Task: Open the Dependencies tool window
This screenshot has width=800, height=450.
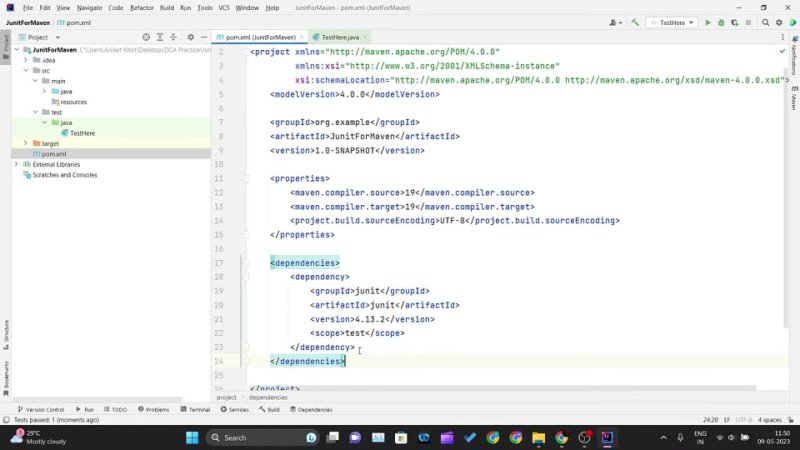Action: [311, 410]
